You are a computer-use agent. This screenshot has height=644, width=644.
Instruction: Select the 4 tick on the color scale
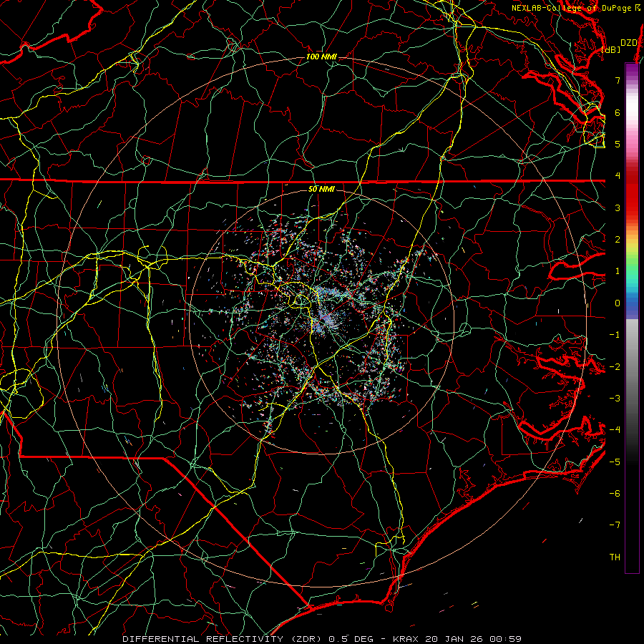coord(618,176)
